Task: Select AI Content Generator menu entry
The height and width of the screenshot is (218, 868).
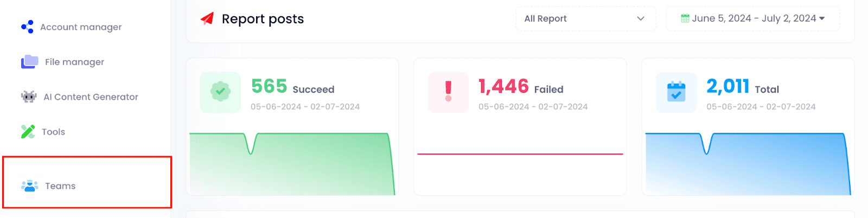Action: click(91, 97)
